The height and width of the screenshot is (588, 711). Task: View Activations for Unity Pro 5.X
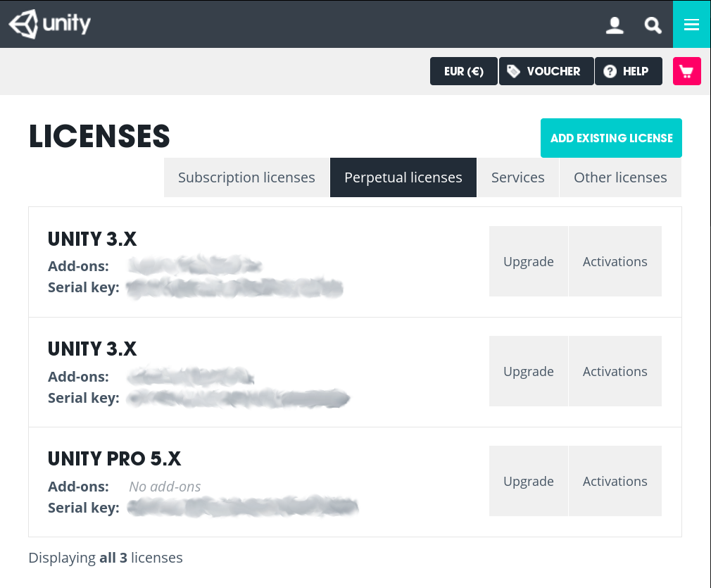pos(615,481)
